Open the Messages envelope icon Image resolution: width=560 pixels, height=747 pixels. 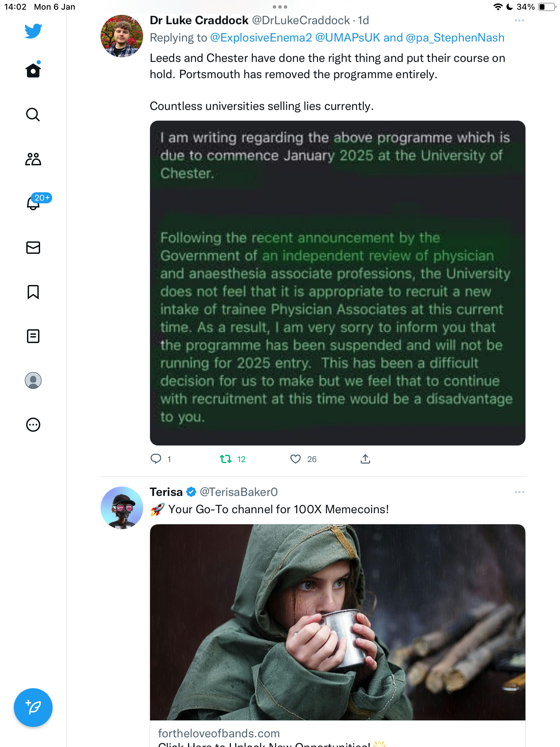tap(33, 248)
